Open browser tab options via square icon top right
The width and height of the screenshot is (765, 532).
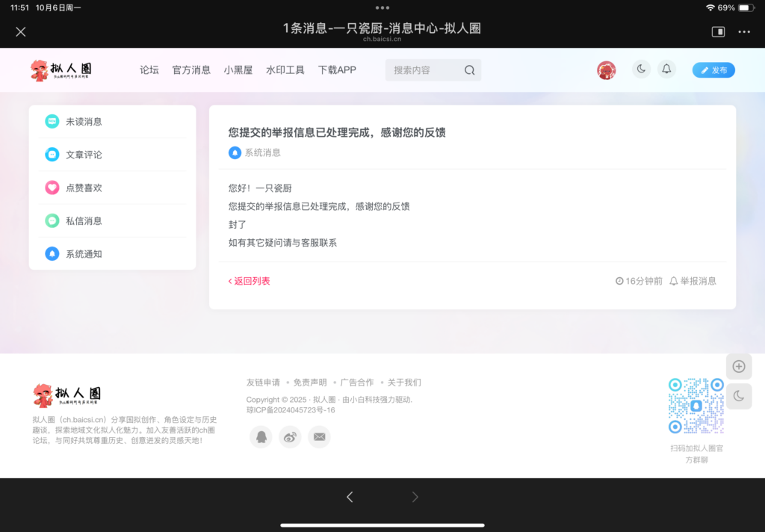[718, 31]
